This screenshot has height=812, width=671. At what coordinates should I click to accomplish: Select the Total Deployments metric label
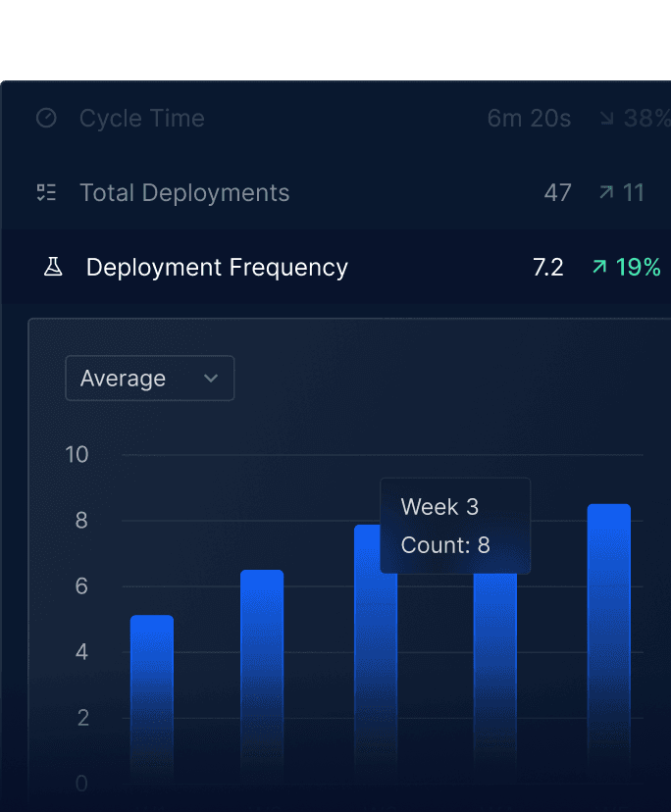184,192
